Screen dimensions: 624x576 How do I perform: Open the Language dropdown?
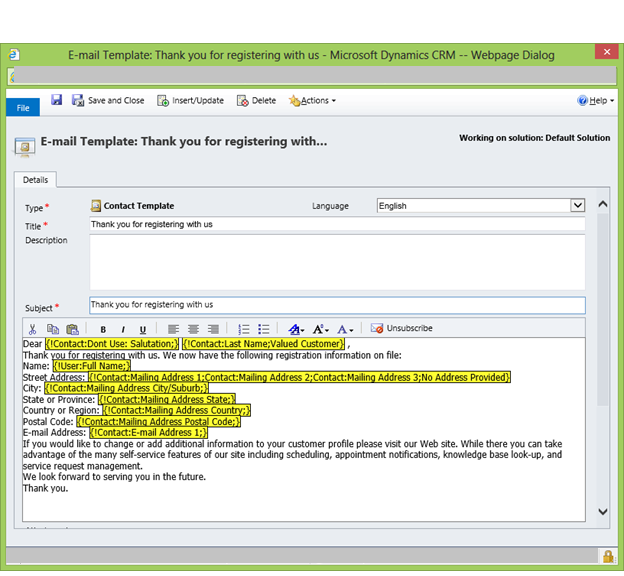pos(577,206)
